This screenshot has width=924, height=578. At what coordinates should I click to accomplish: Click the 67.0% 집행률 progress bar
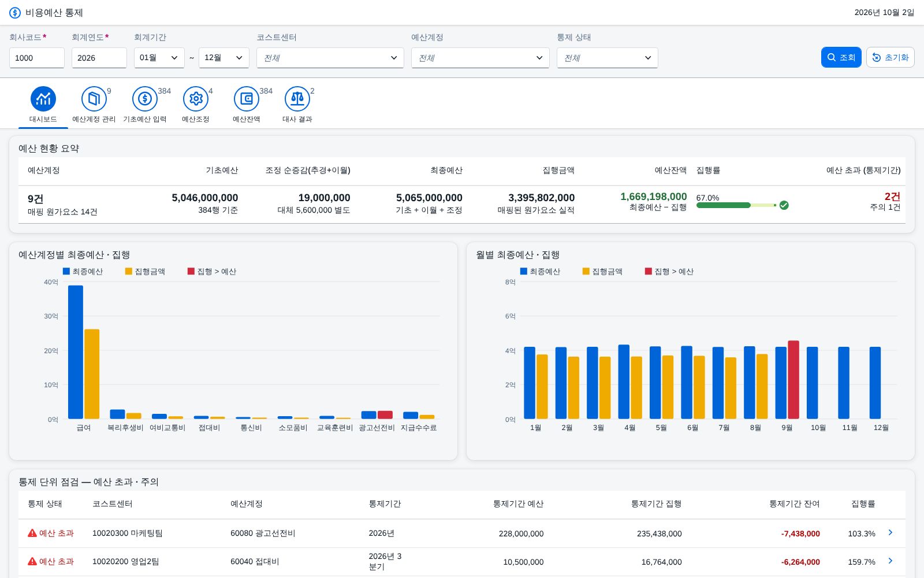pyautogui.click(x=736, y=205)
